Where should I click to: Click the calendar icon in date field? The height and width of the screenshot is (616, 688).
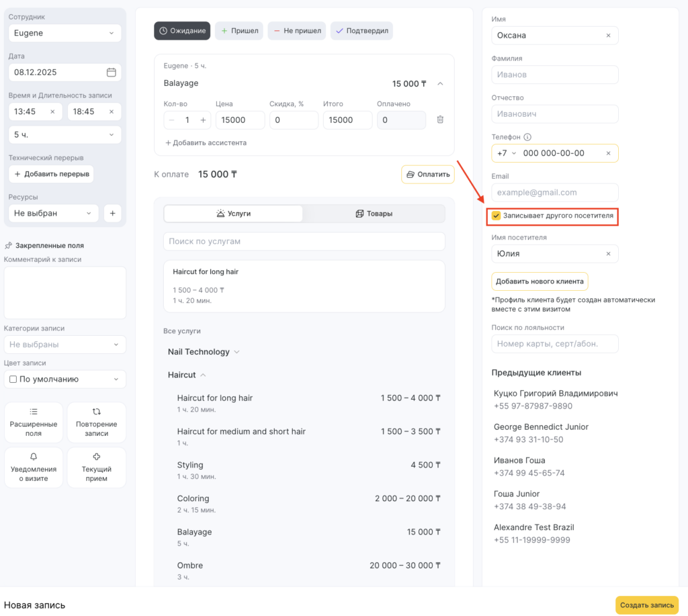[112, 73]
